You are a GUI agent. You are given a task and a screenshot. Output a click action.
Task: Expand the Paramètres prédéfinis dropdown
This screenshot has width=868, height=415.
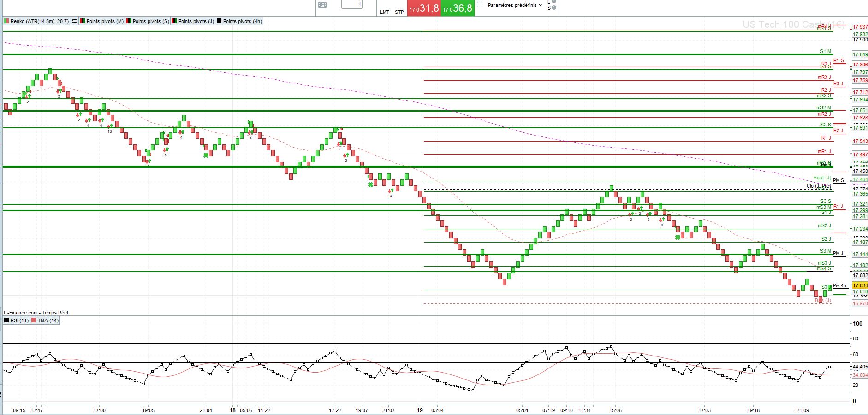pos(541,5)
